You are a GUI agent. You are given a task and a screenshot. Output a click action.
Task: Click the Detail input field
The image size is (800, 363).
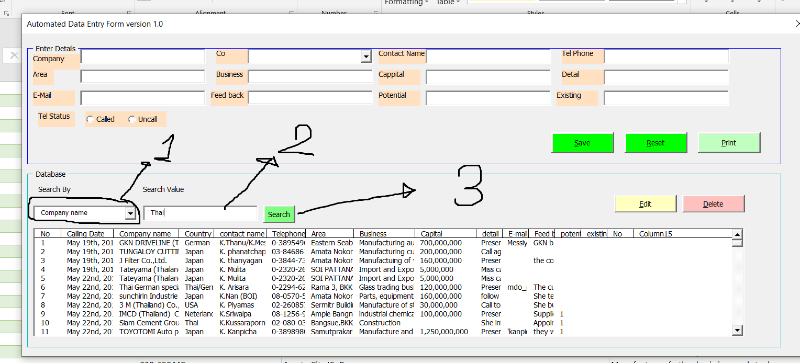coord(666,77)
